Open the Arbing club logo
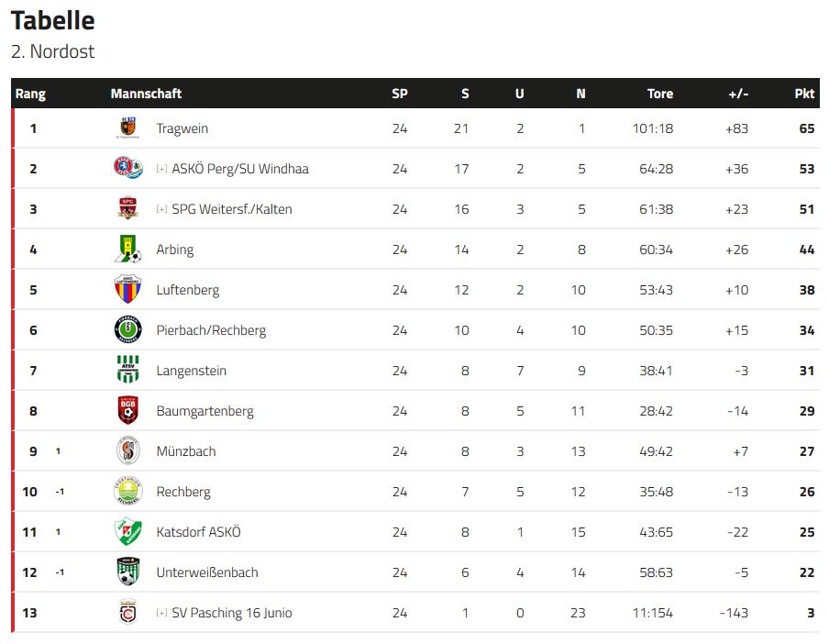 tap(128, 249)
